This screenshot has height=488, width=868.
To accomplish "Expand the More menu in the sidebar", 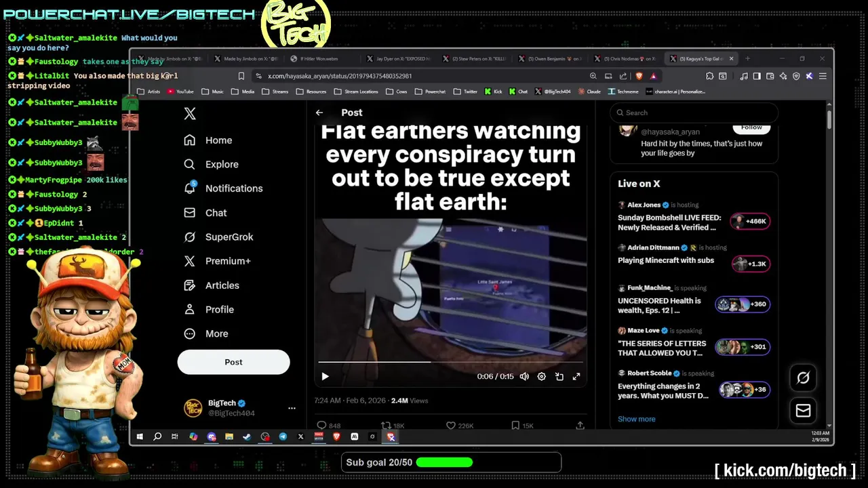I will tap(206, 333).
